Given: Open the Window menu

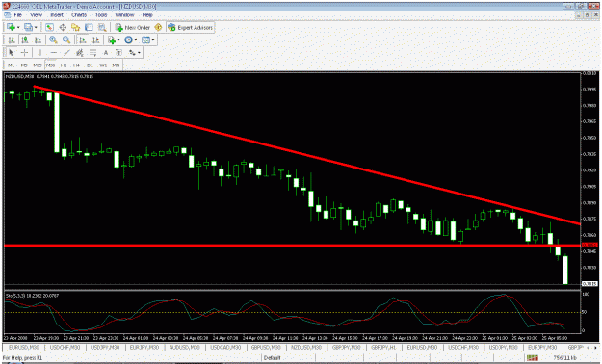Looking at the screenshot, I should coord(125,15).
